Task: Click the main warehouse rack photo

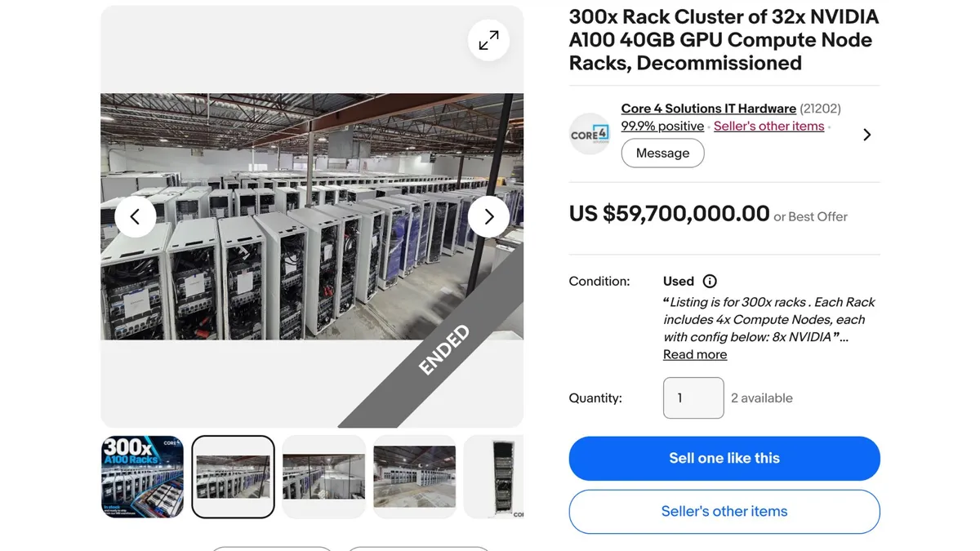Action: pos(312,216)
